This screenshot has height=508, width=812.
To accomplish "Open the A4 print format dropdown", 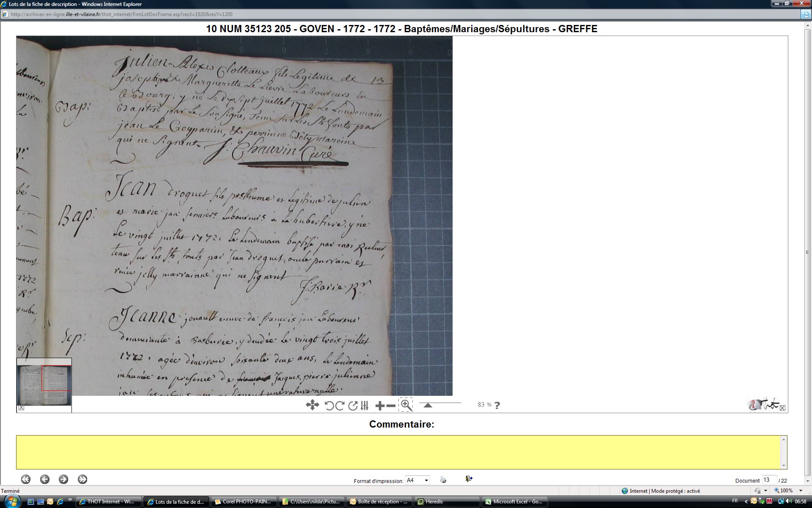I will (x=426, y=480).
